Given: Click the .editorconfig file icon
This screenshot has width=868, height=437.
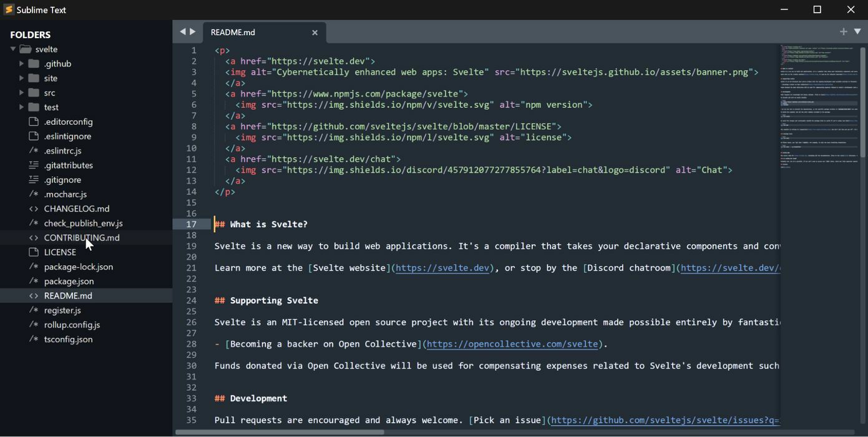Looking at the screenshot, I should (x=34, y=122).
